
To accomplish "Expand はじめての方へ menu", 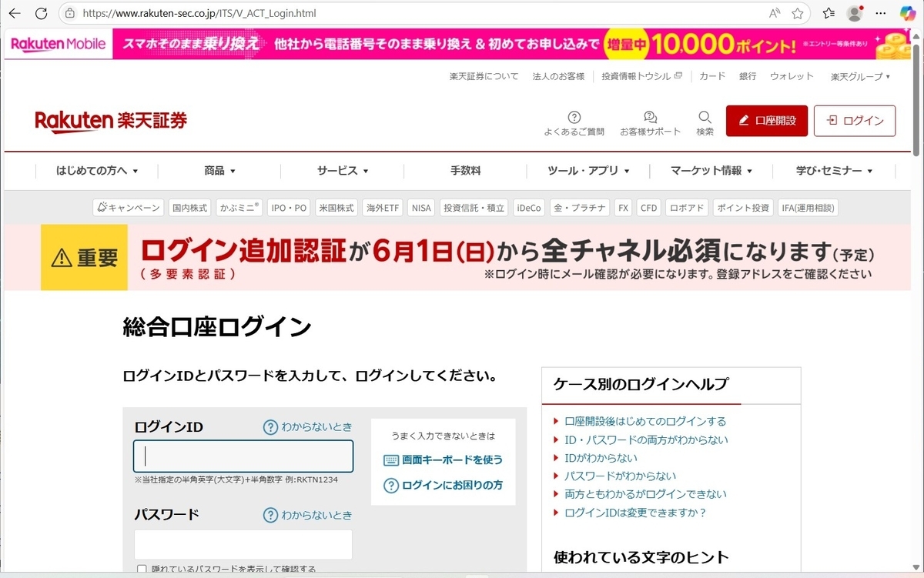I will point(97,171).
